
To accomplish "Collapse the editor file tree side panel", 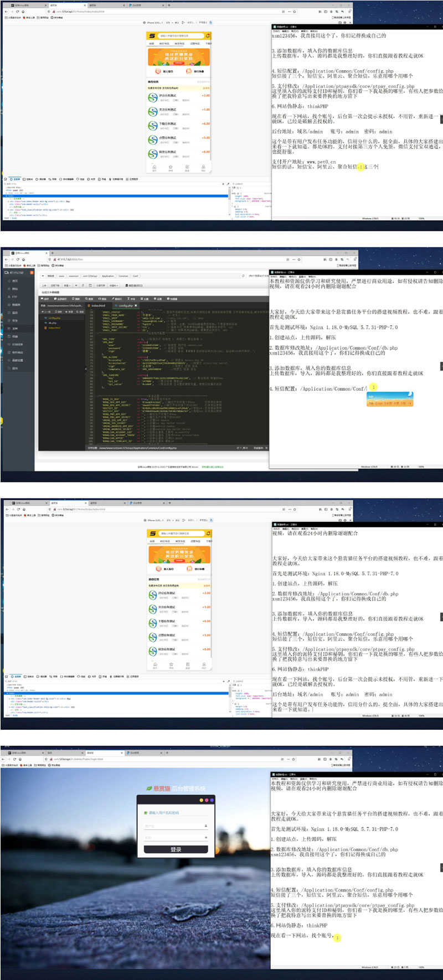I will point(86,368).
